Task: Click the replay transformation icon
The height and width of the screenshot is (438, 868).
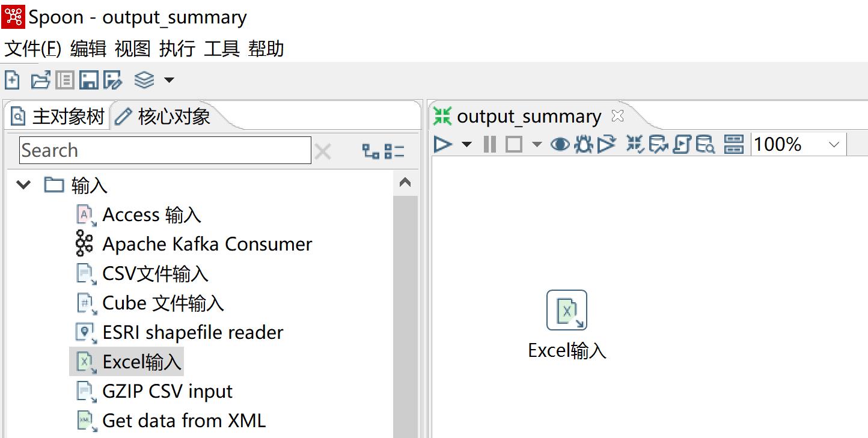Action: [607, 144]
